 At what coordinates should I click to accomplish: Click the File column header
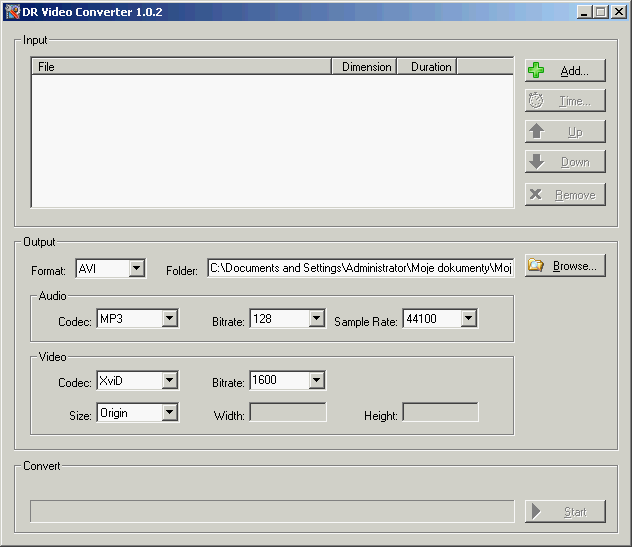[x=181, y=67]
